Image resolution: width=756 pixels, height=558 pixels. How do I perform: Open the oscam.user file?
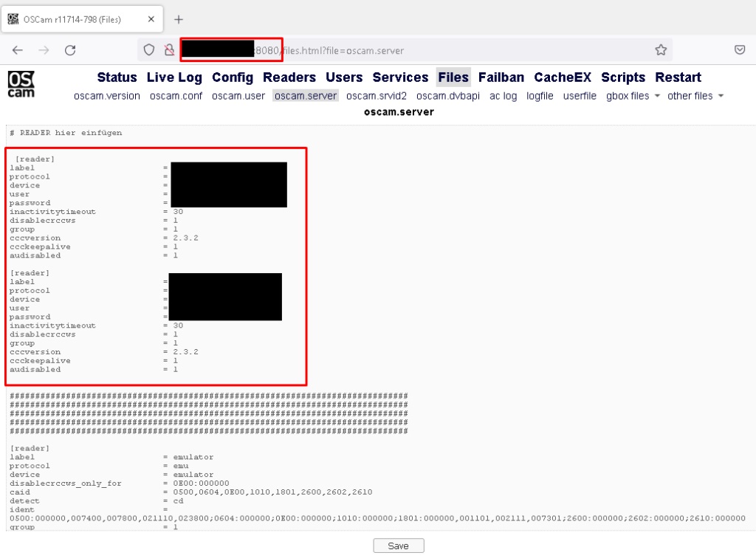[238, 96]
